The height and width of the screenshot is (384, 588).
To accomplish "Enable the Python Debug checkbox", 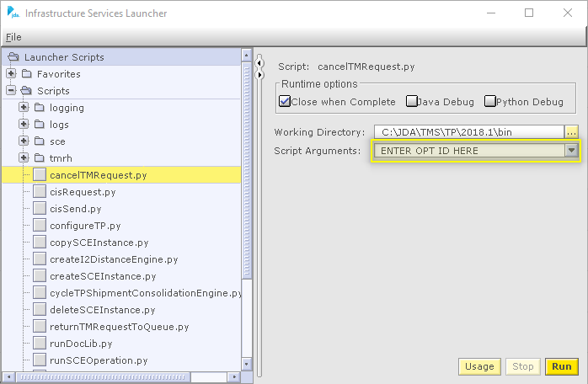I will pos(489,101).
